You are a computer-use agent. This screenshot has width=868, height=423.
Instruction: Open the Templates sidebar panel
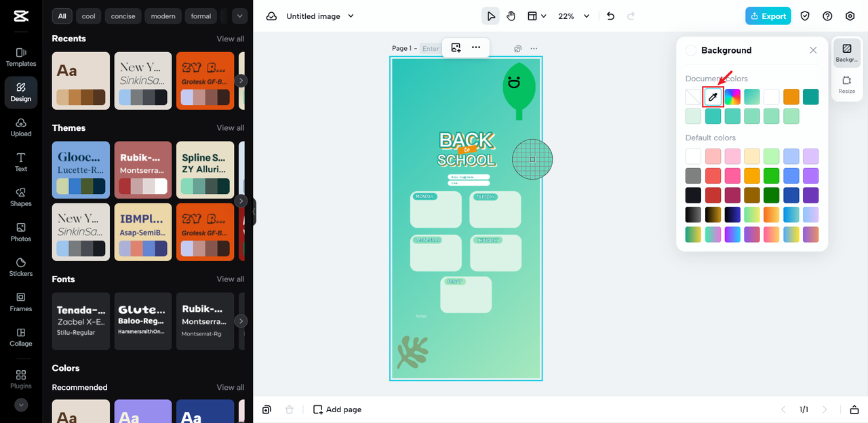[21, 57]
